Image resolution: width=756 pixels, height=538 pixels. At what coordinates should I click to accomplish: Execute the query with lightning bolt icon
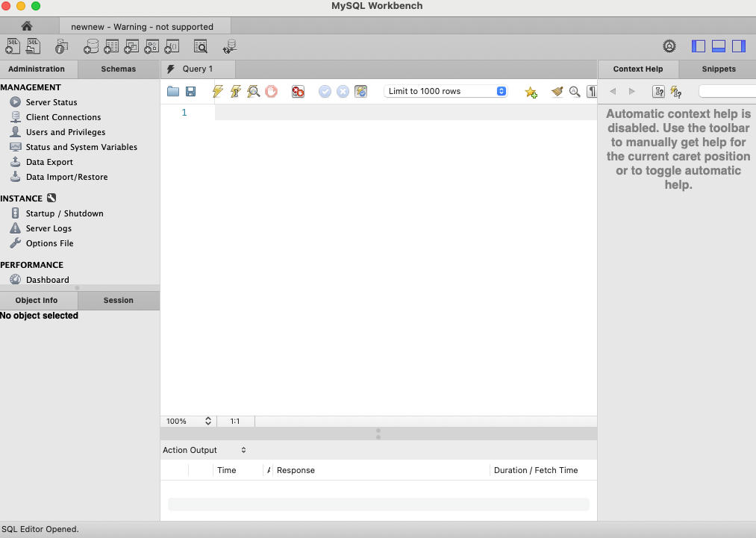[218, 91]
